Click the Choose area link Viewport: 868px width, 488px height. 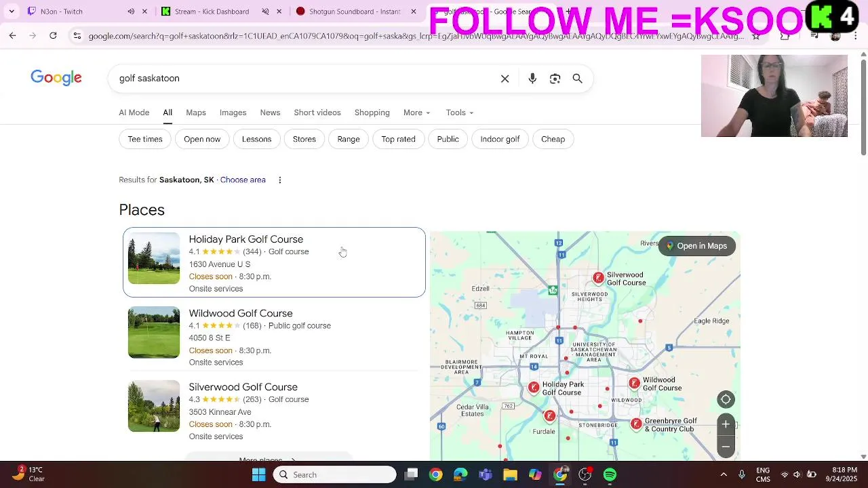pyautogui.click(x=243, y=180)
